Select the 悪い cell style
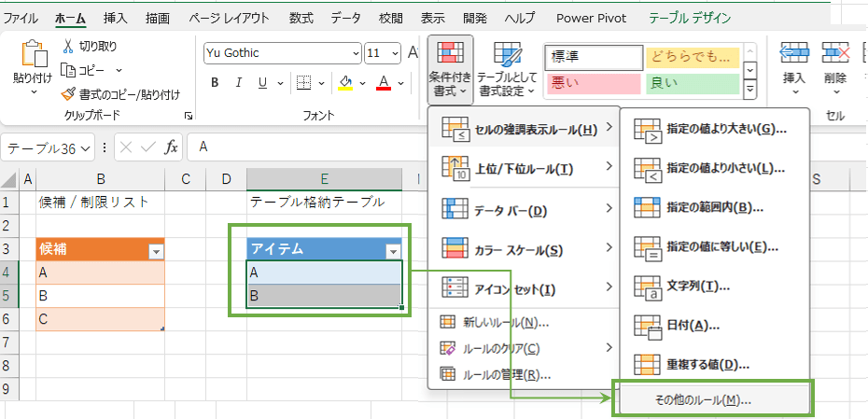The height and width of the screenshot is (419, 868). point(593,84)
